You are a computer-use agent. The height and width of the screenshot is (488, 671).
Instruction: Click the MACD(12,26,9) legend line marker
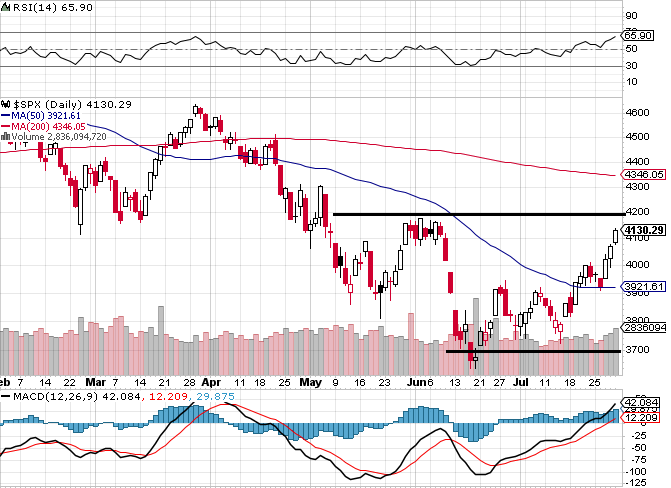coord(6,396)
